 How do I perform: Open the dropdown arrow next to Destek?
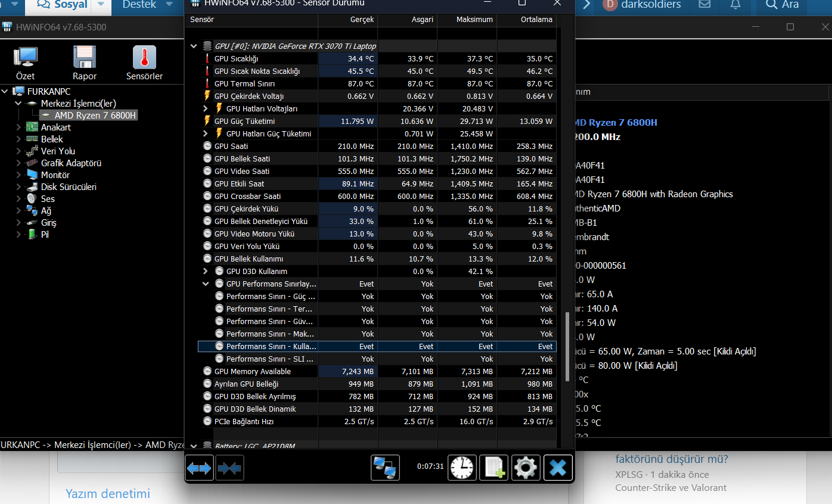[170, 5]
